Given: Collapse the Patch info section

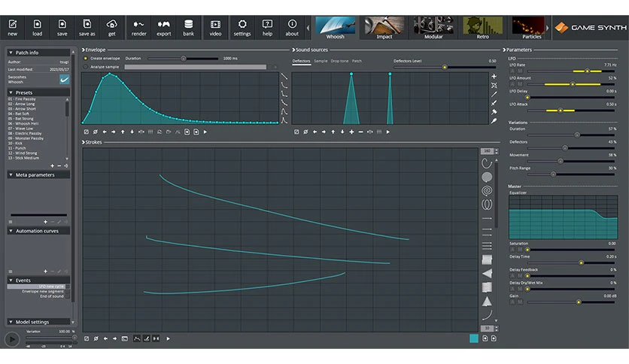Looking at the screenshot, I should tap(11, 53).
